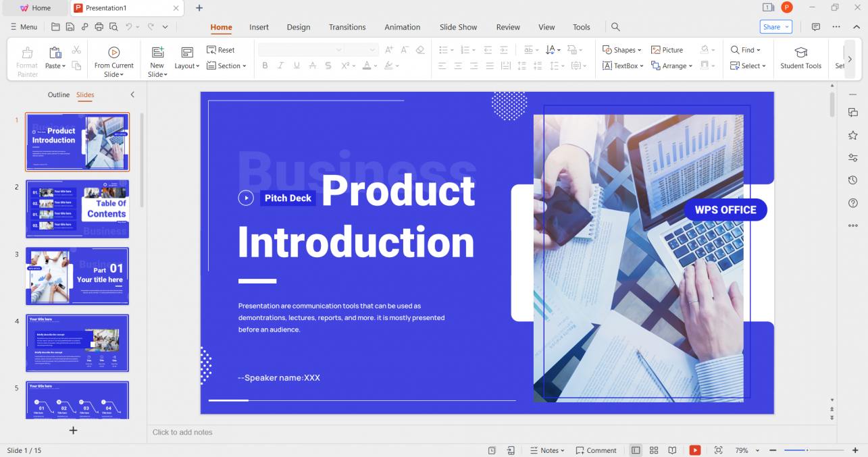Image resolution: width=868 pixels, height=457 pixels.
Task: Open the Slides panel tab
Action: (x=85, y=95)
